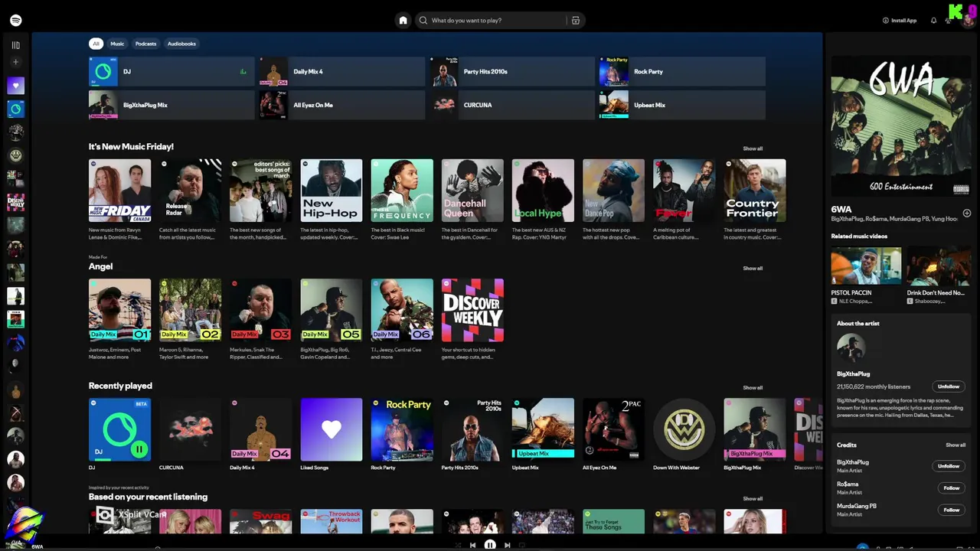
Task: Open the DJ shortcut tile
Action: pyautogui.click(x=171, y=71)
